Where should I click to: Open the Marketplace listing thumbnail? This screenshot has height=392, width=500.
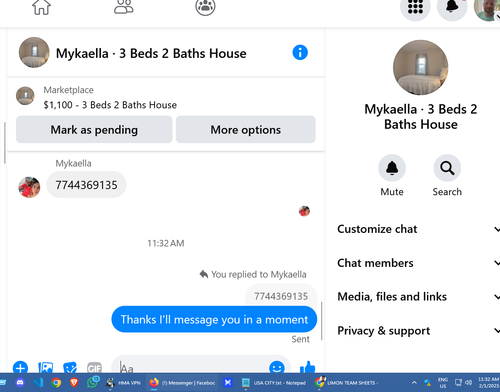(25, 96)
